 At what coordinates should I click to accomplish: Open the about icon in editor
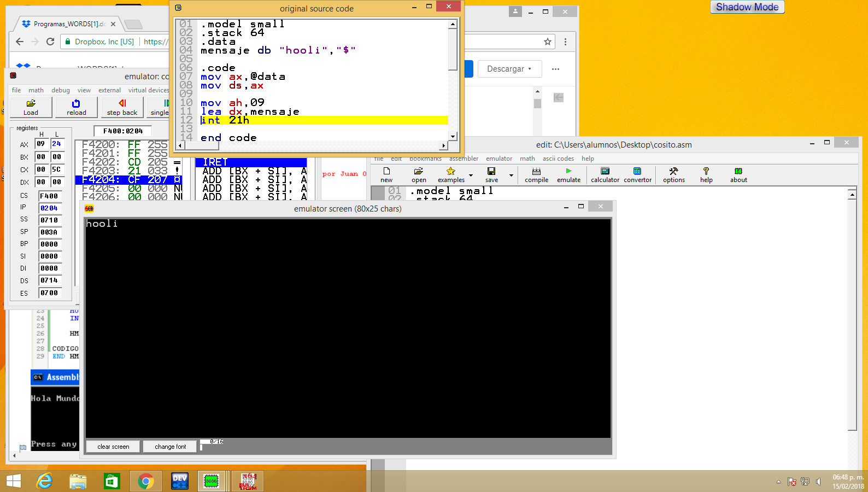click(x=738, y=175)
